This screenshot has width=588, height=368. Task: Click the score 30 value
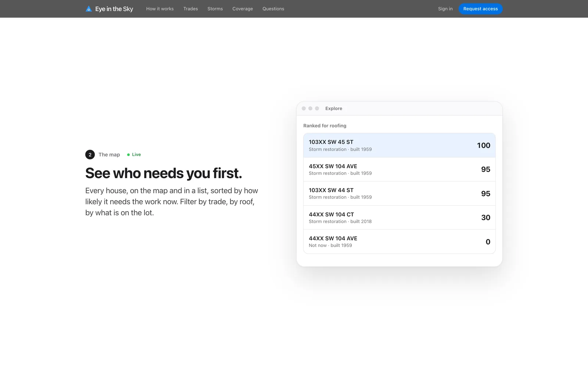coord(486,217)
